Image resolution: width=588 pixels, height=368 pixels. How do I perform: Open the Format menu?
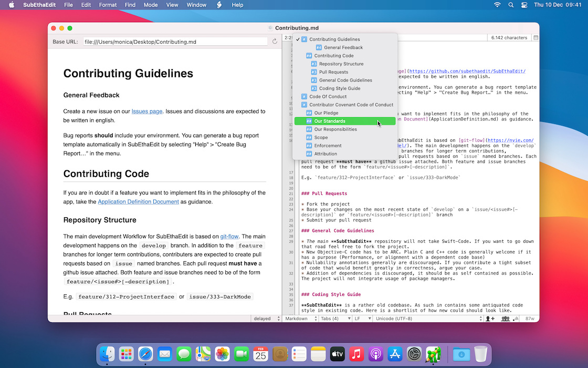pyautogui.click(x=108, y=5)
